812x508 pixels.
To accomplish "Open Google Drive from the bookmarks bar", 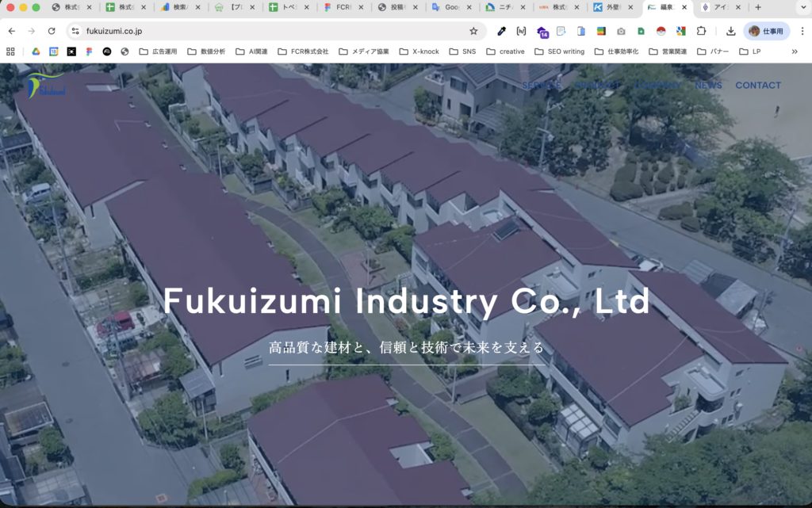I will [x=35, y=51].
